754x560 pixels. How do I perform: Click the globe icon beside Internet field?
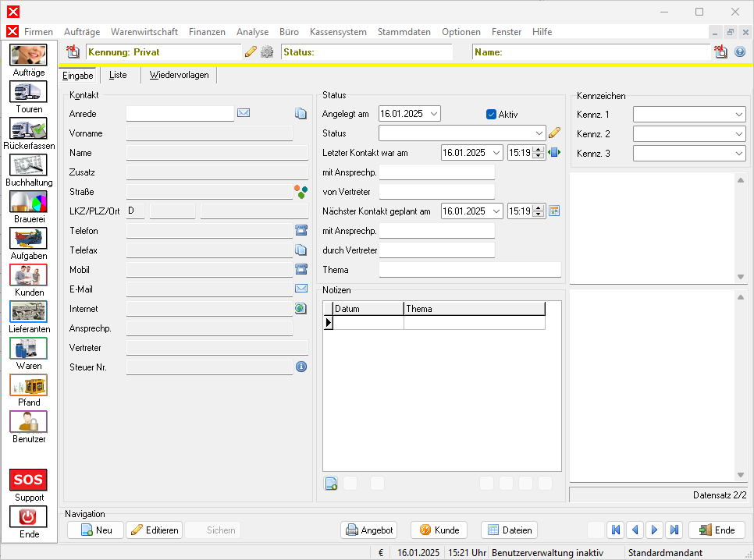pos(301,309)
